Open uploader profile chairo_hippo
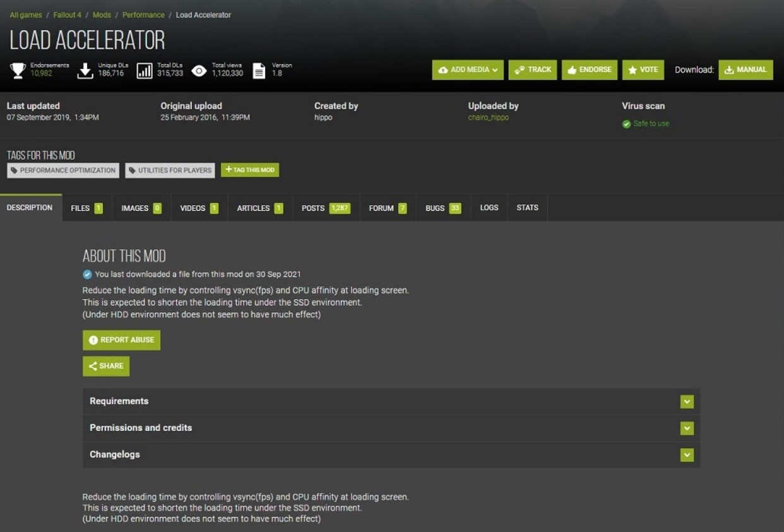Image resolution: width=784 pixels, height=532 pixels. click(x=488, y=118)
